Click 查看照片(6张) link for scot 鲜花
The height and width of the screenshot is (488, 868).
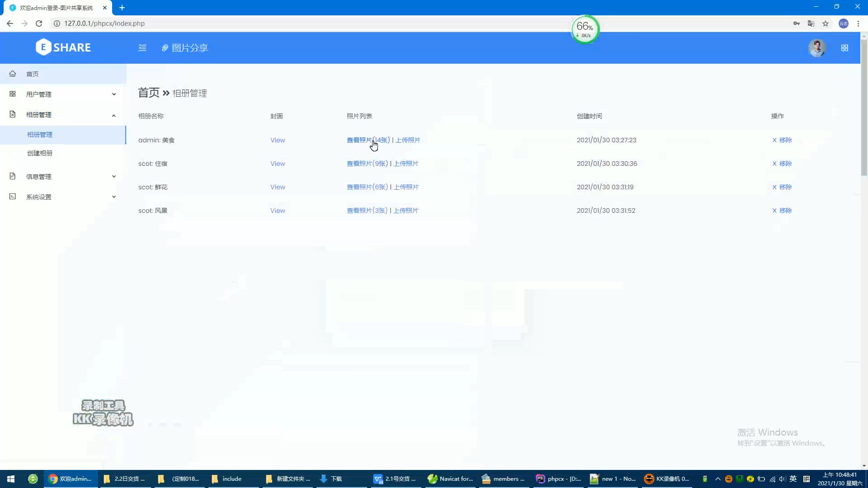tap(367, 187)
